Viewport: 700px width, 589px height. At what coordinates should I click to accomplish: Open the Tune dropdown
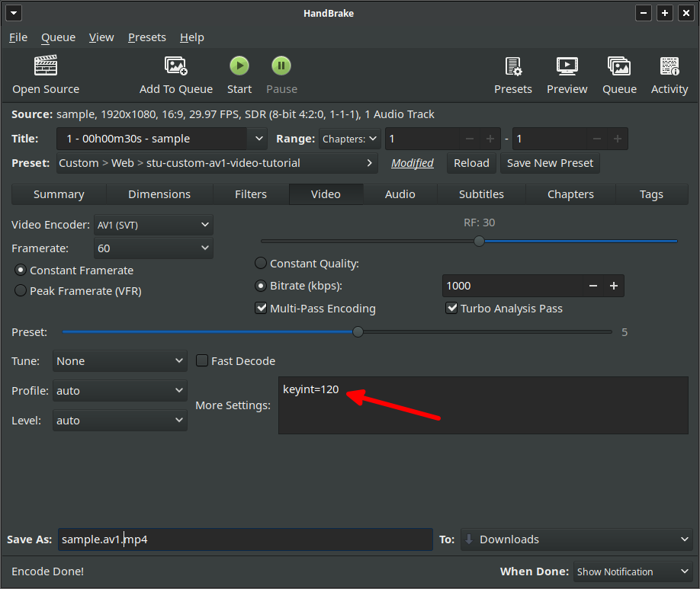[x=120, y=360]
